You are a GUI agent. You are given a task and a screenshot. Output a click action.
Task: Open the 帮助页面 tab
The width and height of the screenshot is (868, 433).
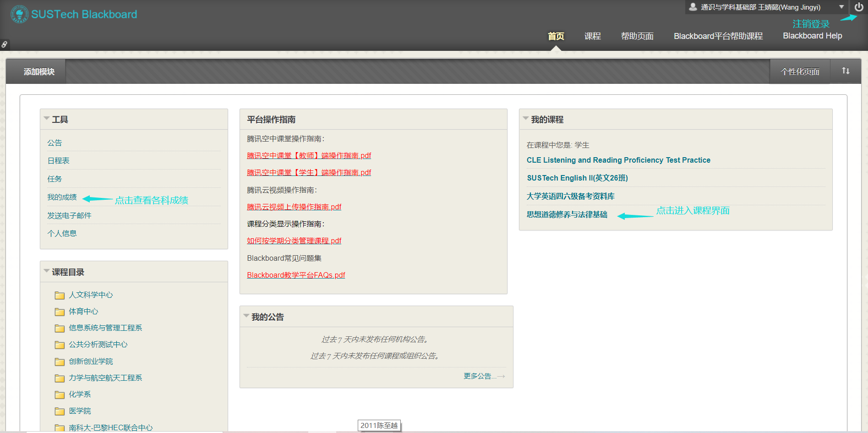coord(637,36)
